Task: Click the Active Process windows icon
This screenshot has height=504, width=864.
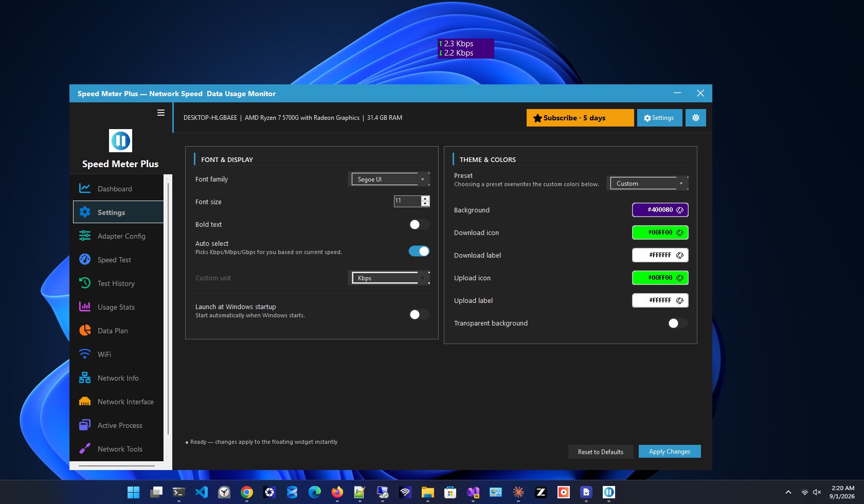Action: 85,425
